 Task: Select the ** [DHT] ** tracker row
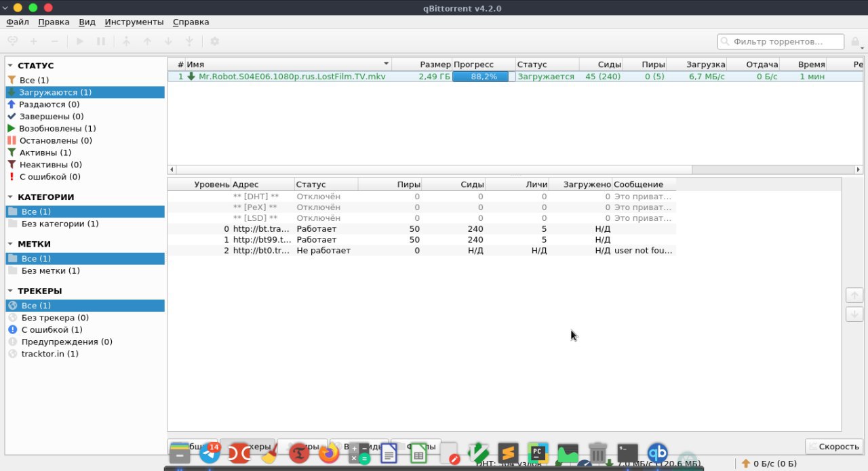pos(422,197)
